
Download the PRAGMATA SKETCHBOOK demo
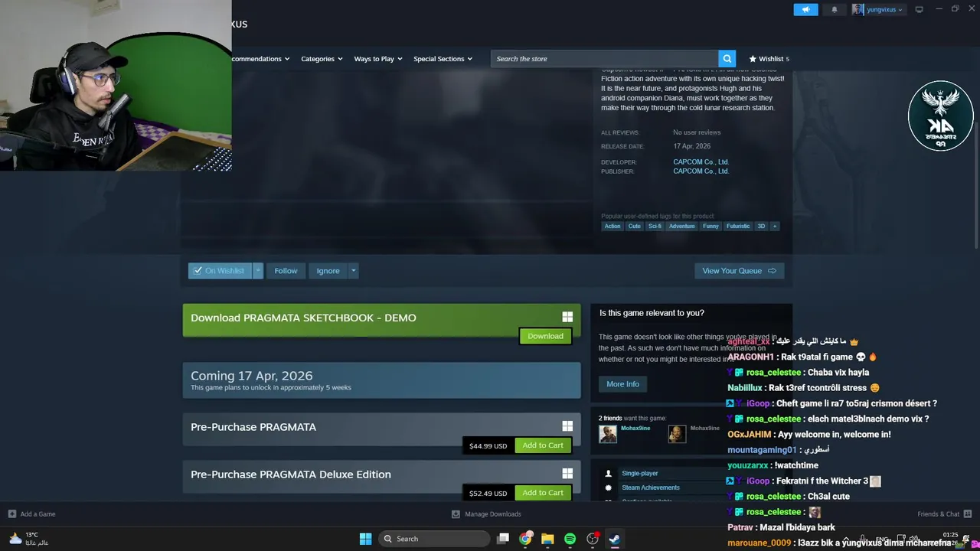(545, 336)
